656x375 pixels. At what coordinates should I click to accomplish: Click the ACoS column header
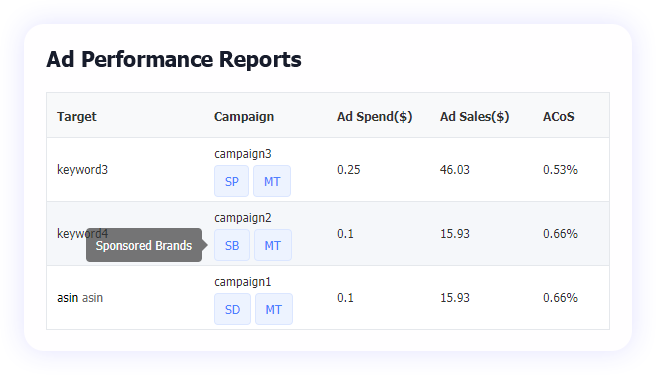coord(559,116)
